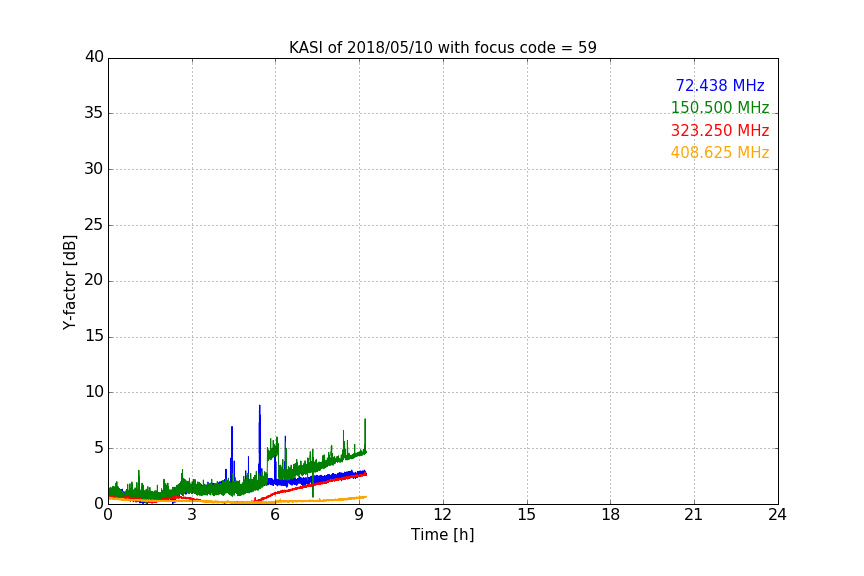Image resolution: width=864 pixels, height=576 pixels.
Task: Select the blue 72.438 MHz legend label
Action: pyautogui.click(x=720, y=85)
